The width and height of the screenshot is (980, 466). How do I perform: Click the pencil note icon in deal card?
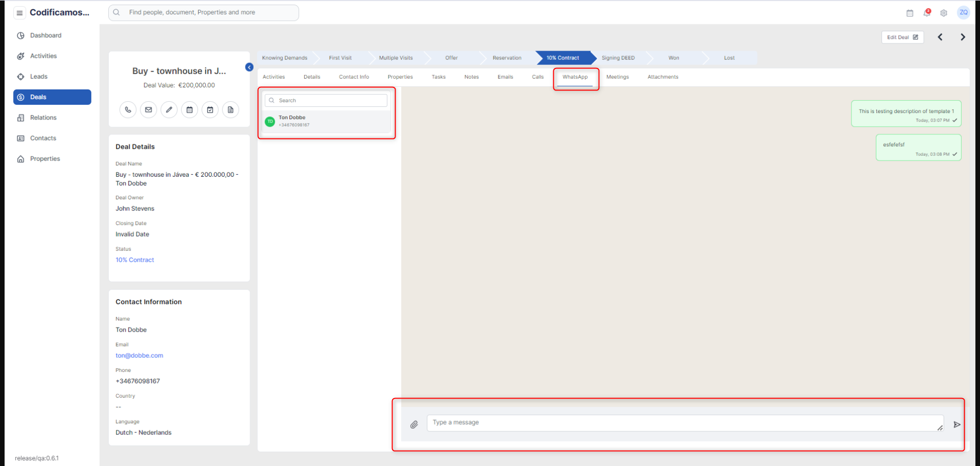pos(169,110)
